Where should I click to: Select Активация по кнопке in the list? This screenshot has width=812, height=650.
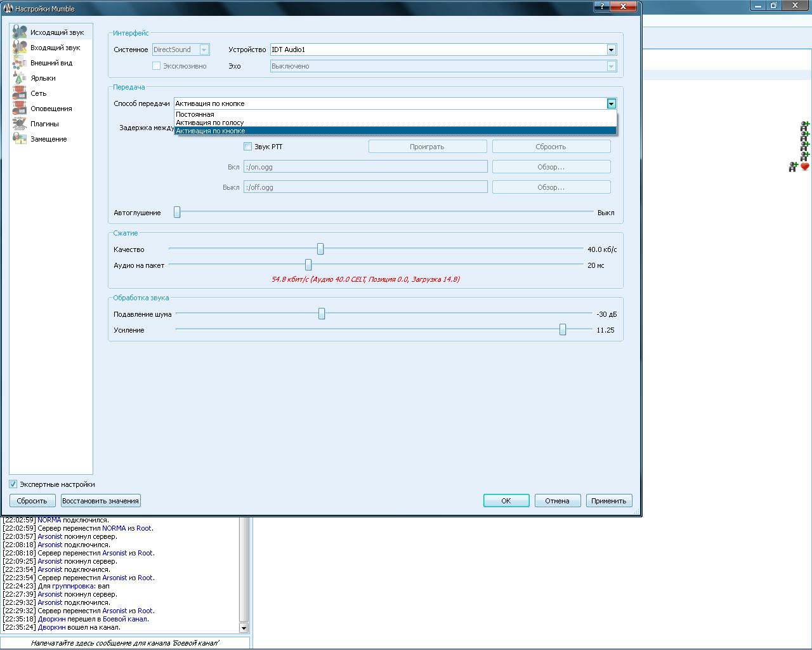[x=211, y=131]
